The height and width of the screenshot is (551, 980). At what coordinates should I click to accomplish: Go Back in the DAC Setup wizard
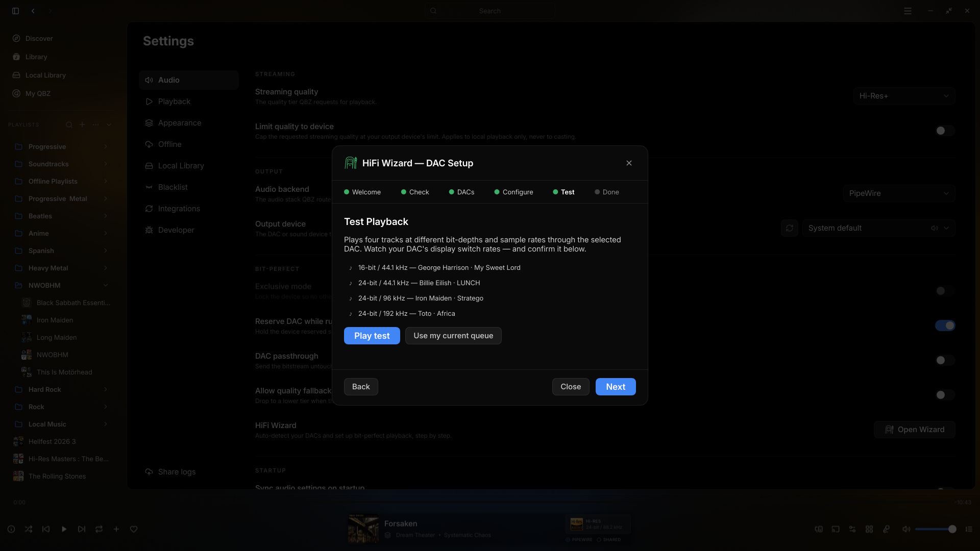[361, 387]
